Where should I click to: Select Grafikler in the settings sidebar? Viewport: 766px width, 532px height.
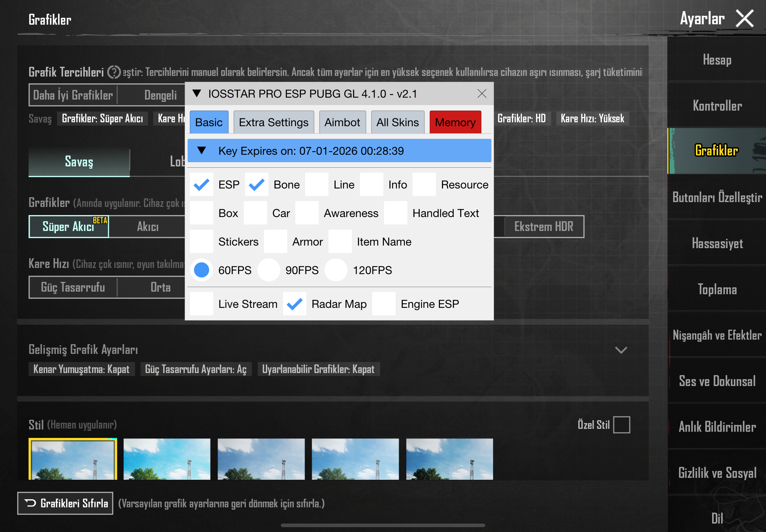coord(717,151)
